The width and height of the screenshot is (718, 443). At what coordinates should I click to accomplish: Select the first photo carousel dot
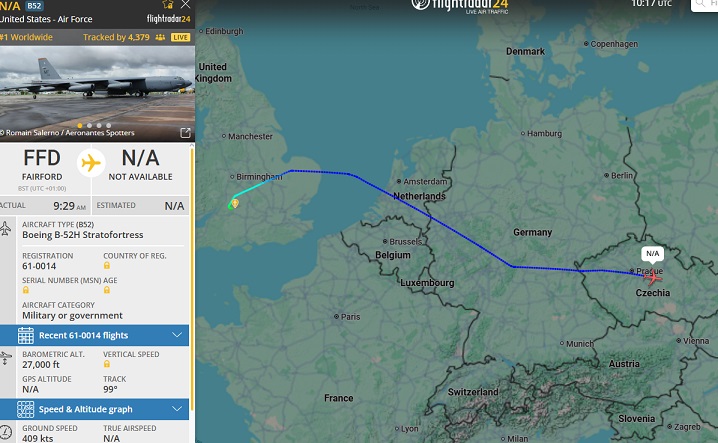79,125
